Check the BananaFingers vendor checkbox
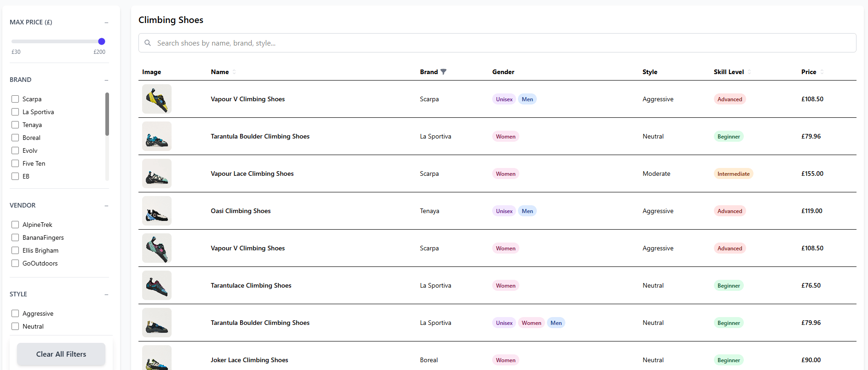The width and height of the screenshot is (868, 370). 15,237
